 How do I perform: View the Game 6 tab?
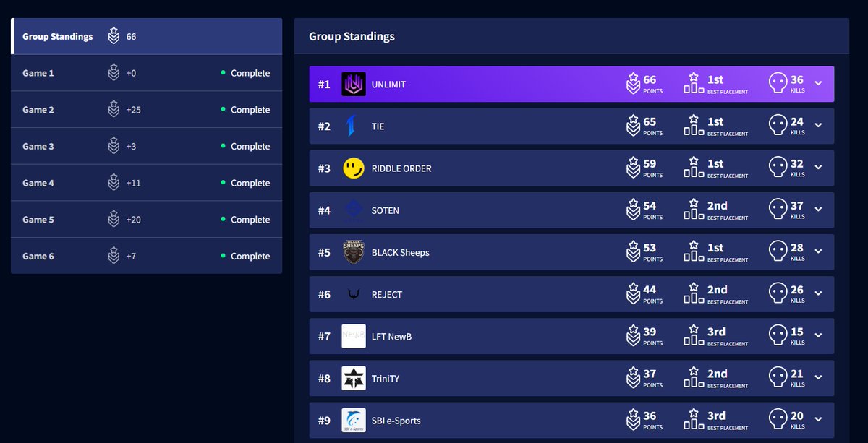coord(146,256)
